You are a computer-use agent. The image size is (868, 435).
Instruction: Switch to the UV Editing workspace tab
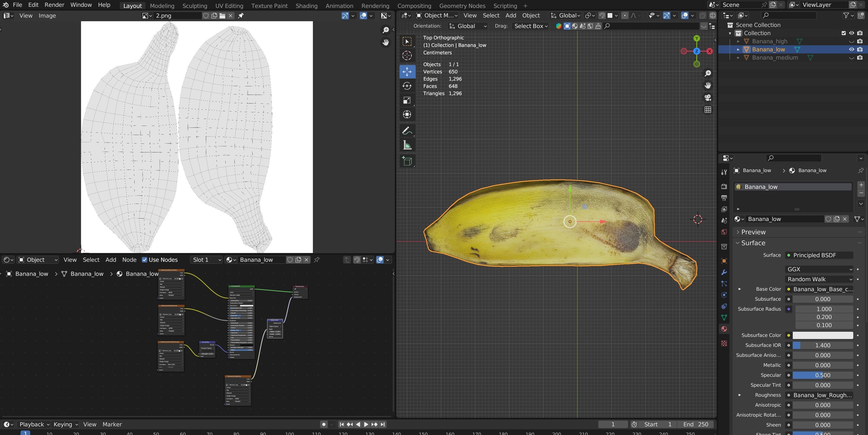pos(229,6)
